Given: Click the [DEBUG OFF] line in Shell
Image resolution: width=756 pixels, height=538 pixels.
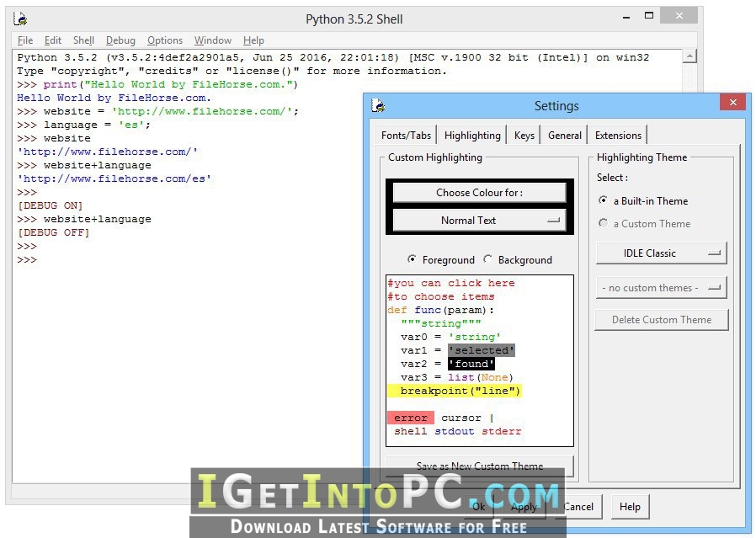Looking at the screenshot, I should pyautogui.click(x=53, y=233).
